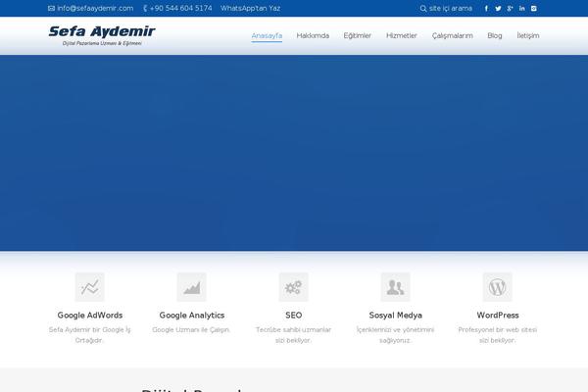Click the Google AdWords line chart icon
Viewport: 588px width, 392px height.
[89, 287]
